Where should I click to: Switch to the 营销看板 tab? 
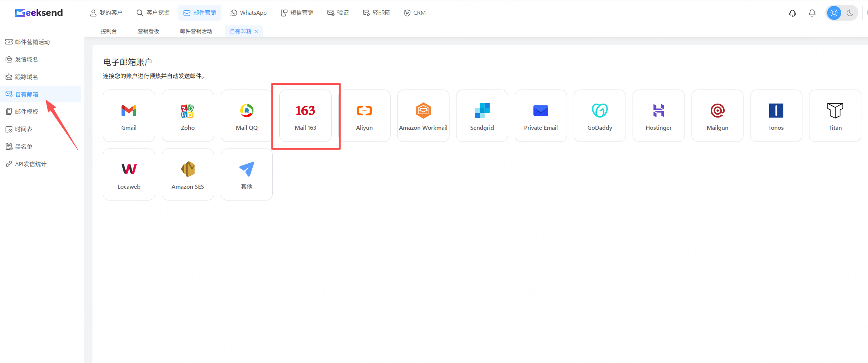(148, 31)
